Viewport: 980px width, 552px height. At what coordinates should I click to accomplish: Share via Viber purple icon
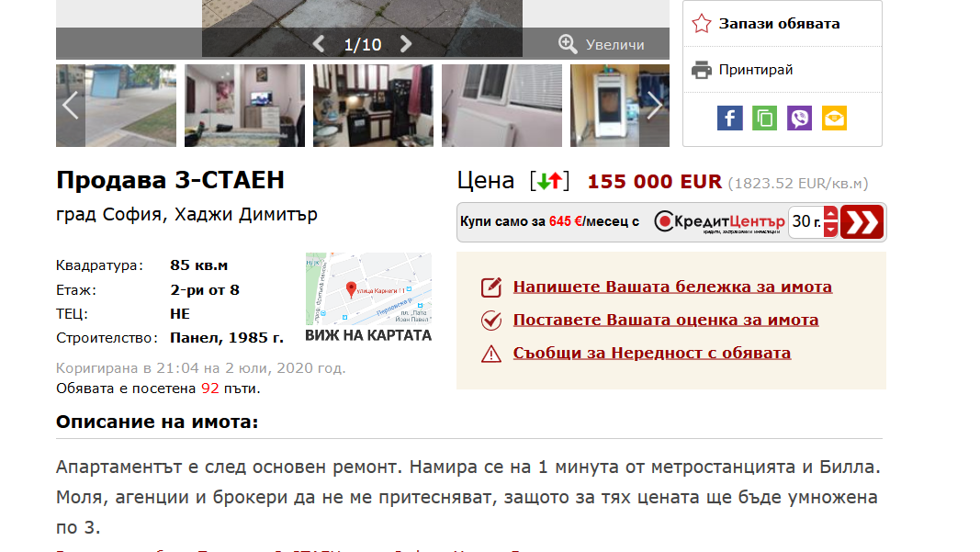[799, 118]
